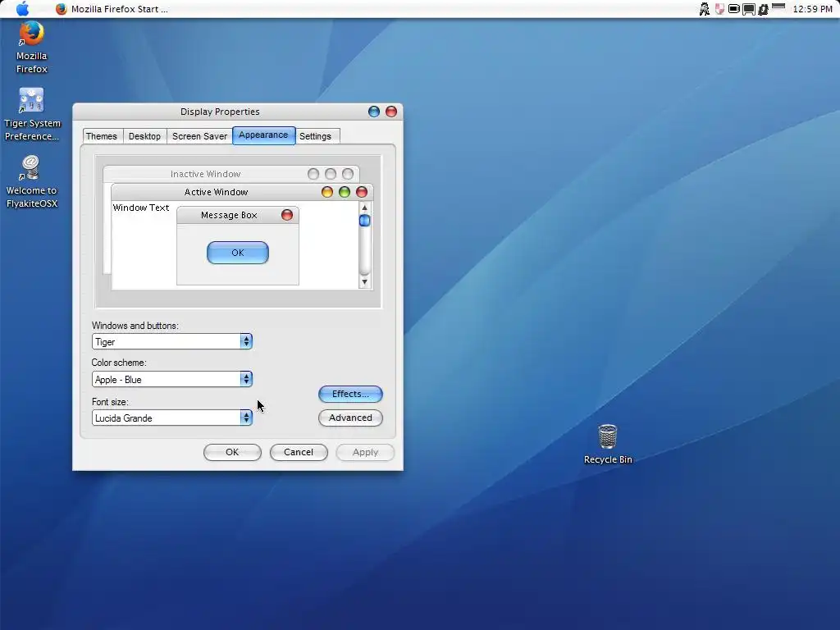Screen dimensions: 840x630
Task: Click the Advanced button
Action: pyautogui.click(x=350, y=418)
